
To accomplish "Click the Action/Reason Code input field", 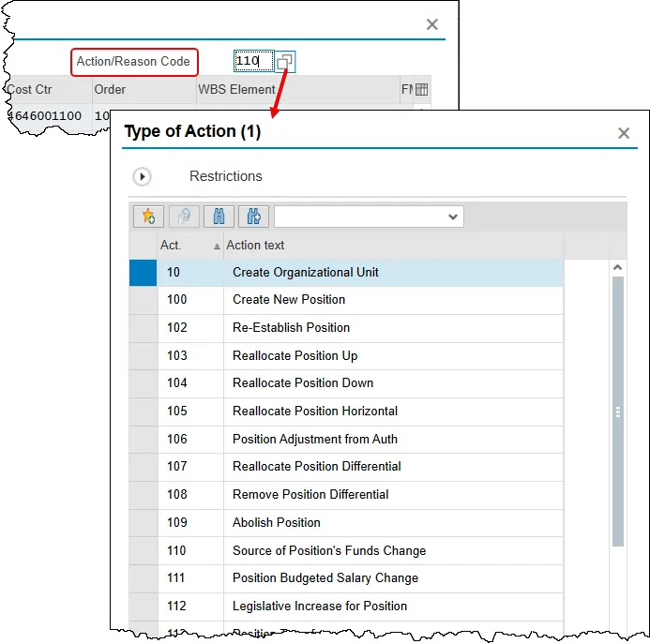I will tap(253, 61).
